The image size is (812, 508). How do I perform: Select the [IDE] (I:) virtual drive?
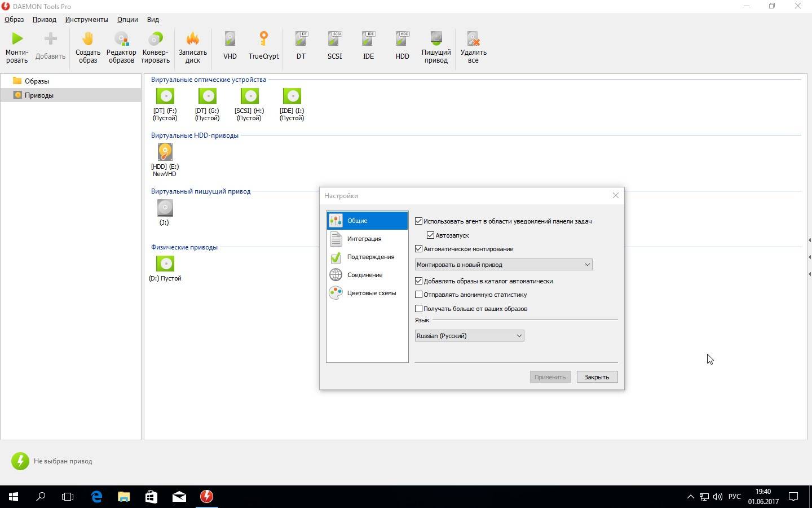[x=292, y=104]
